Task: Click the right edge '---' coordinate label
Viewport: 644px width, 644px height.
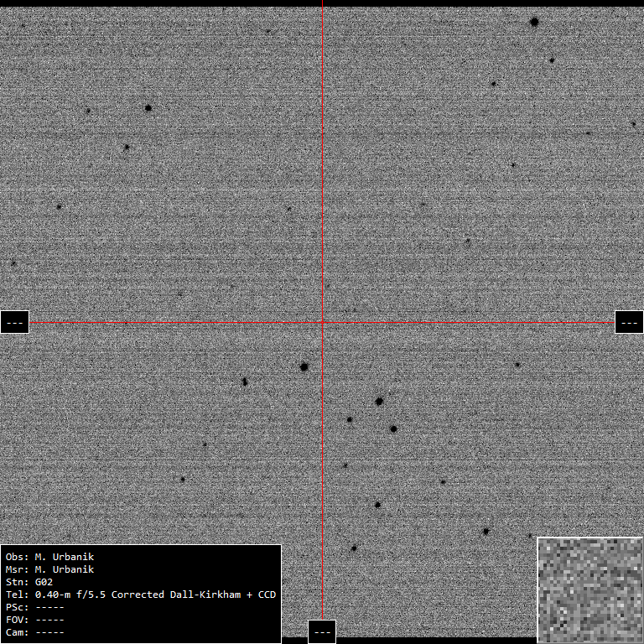Action: click(629, 322)
